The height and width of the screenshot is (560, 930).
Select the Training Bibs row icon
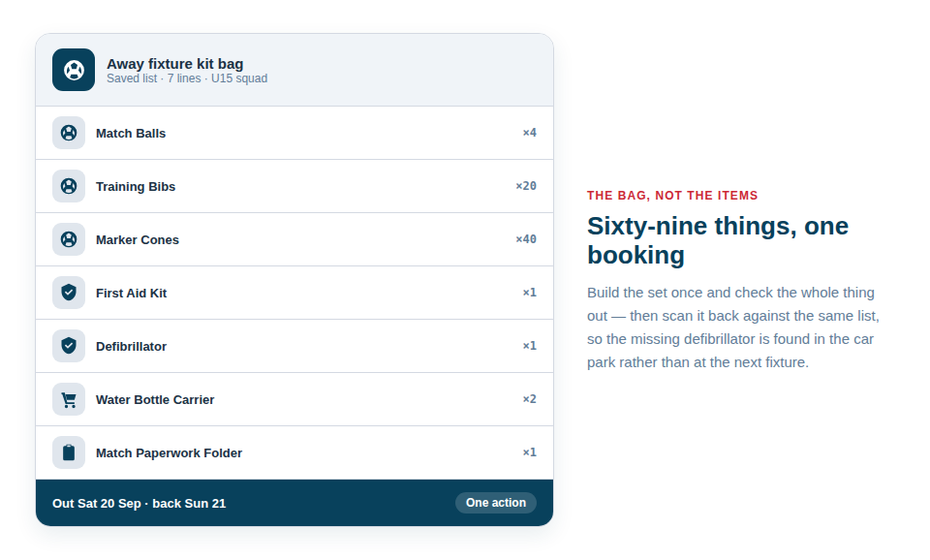click(x=69, y=186)
